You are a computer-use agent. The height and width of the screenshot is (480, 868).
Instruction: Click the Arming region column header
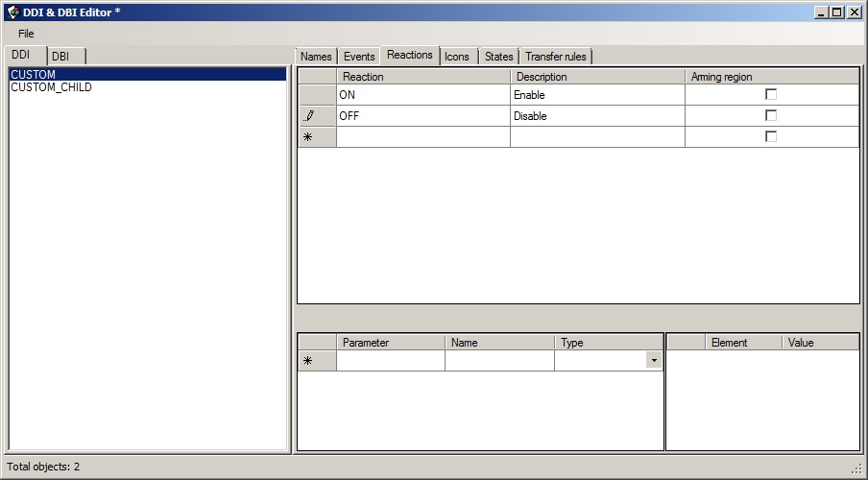coord(772,77)
